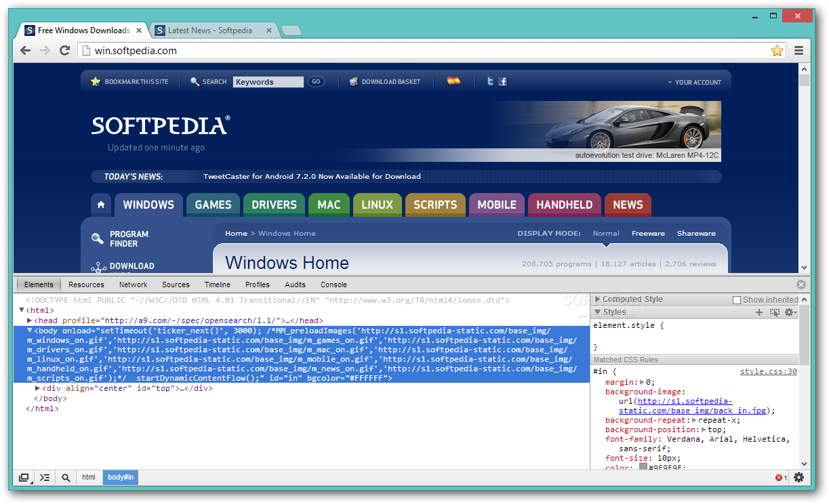Bookmark this page with the star icon
Viewport: 829px width, 504px height.
pos(777,50)
